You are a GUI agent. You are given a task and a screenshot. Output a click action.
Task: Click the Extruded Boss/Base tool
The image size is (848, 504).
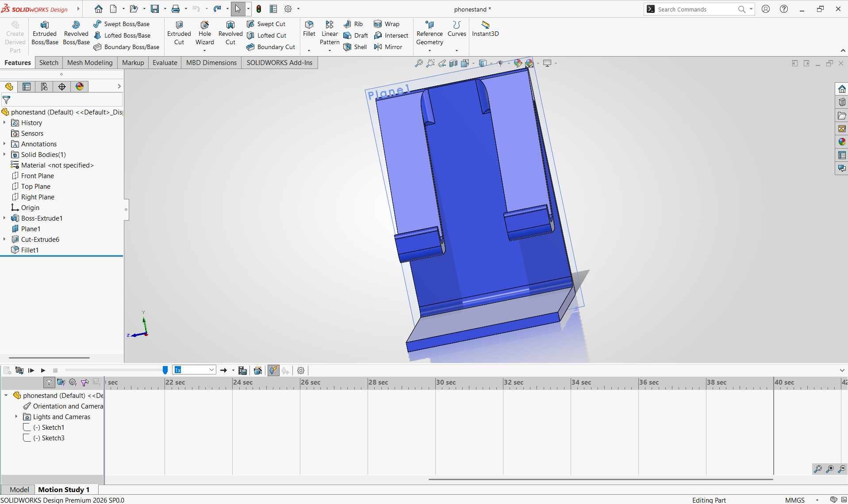pos(45,33)
